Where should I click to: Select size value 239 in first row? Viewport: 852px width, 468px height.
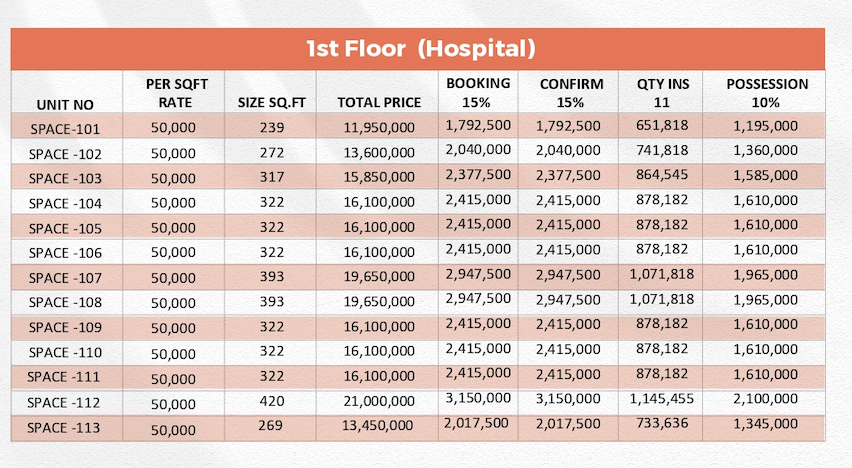pos(272,127)
